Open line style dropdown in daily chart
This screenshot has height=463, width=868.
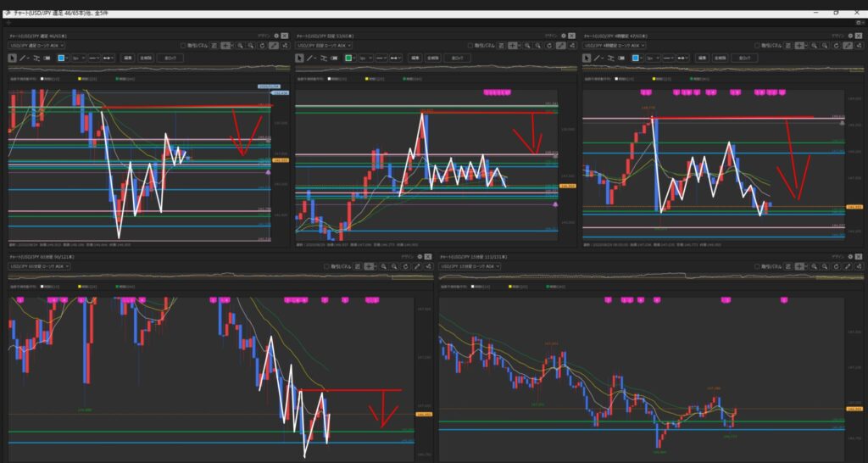click(381, 58)
